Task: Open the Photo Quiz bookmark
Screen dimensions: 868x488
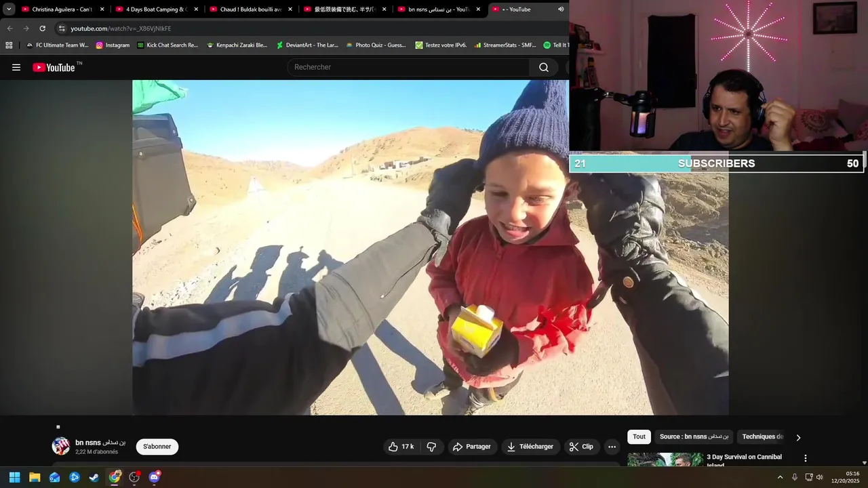Action: (376, 45)
